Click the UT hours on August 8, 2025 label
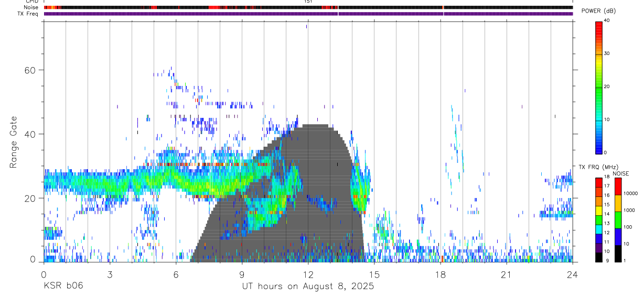644x297 pixels. pyautogui.click(x=308, y=287)
